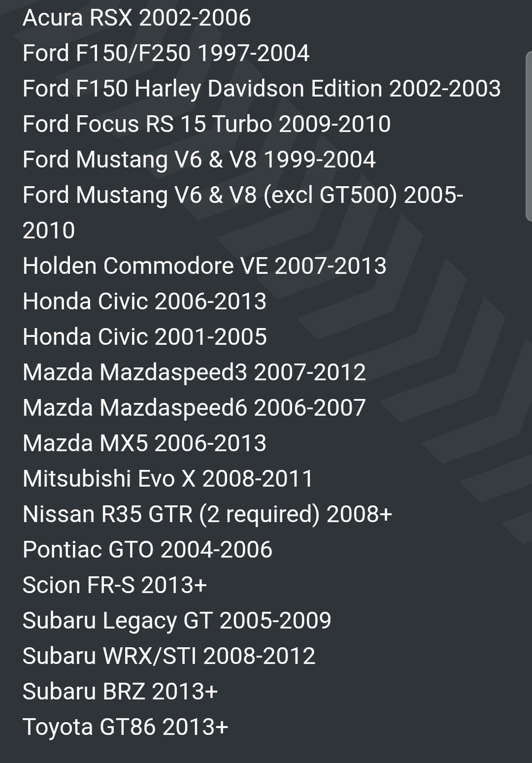Tap the Ford F150/F250 1997-2004 line
532x763 pixels.
(166, 53)
